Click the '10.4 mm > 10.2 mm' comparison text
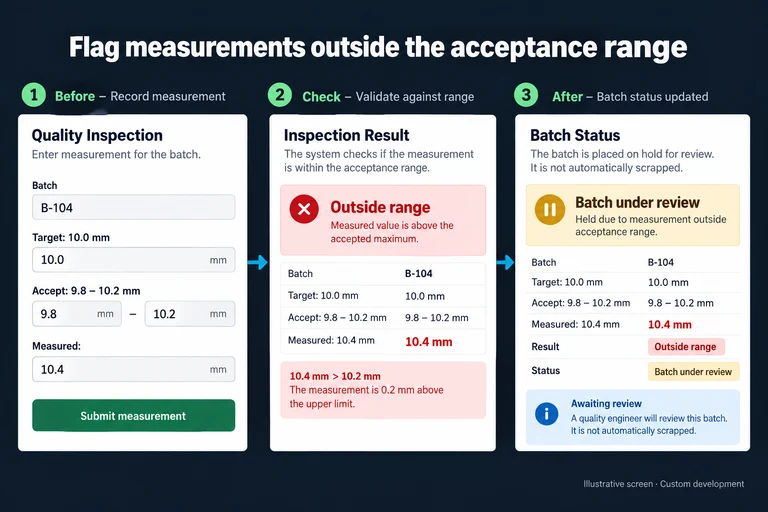 (335, 376)
